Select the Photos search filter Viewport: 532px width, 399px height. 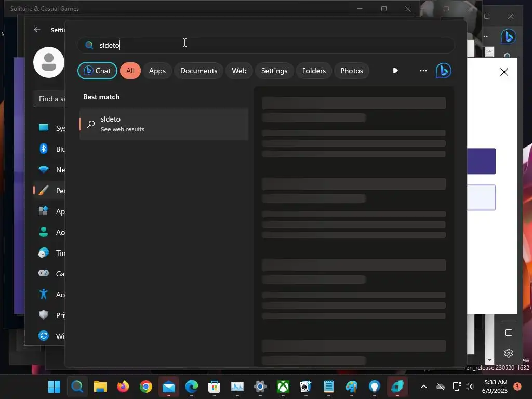click(352, 71)
